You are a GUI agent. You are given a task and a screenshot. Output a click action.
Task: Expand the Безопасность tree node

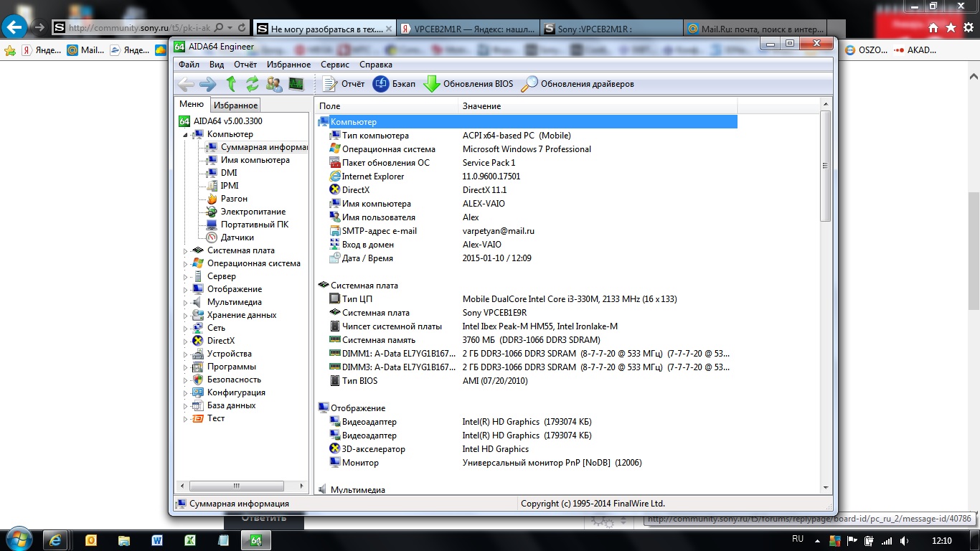pyautogui.click(x=186, y=380)
